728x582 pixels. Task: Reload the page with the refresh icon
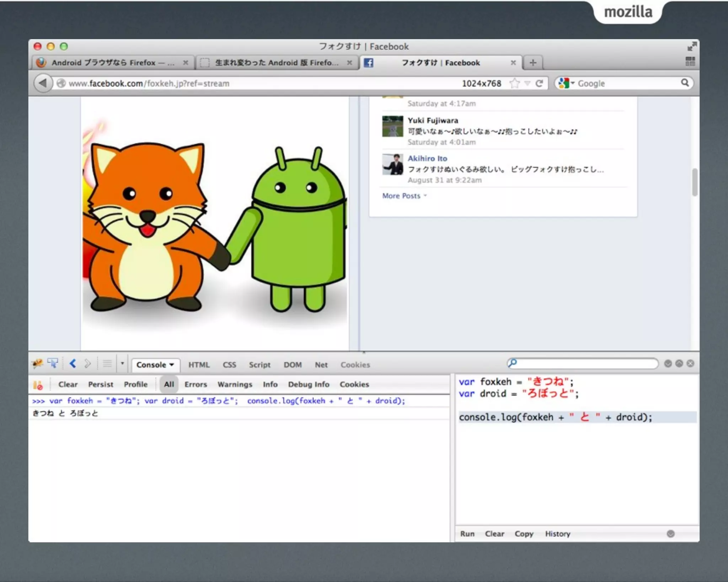click(x=539, y=83)
